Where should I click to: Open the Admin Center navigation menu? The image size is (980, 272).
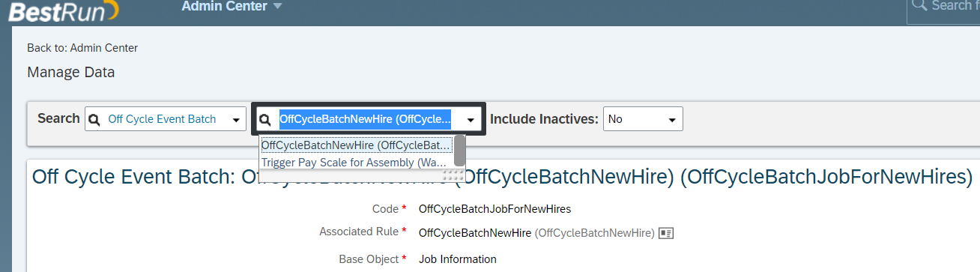[224, 7]
